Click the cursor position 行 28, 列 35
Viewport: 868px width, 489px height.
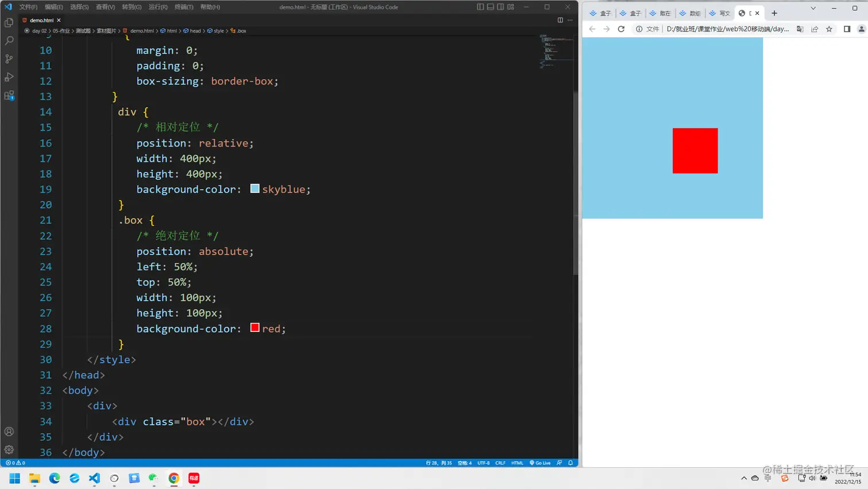439,463
